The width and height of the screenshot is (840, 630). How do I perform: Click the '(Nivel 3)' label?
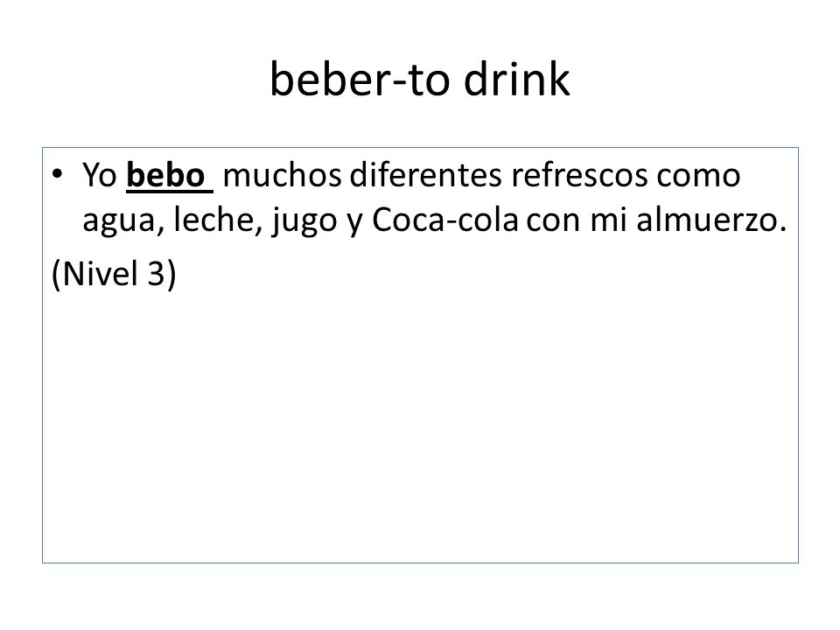point(114,274)
